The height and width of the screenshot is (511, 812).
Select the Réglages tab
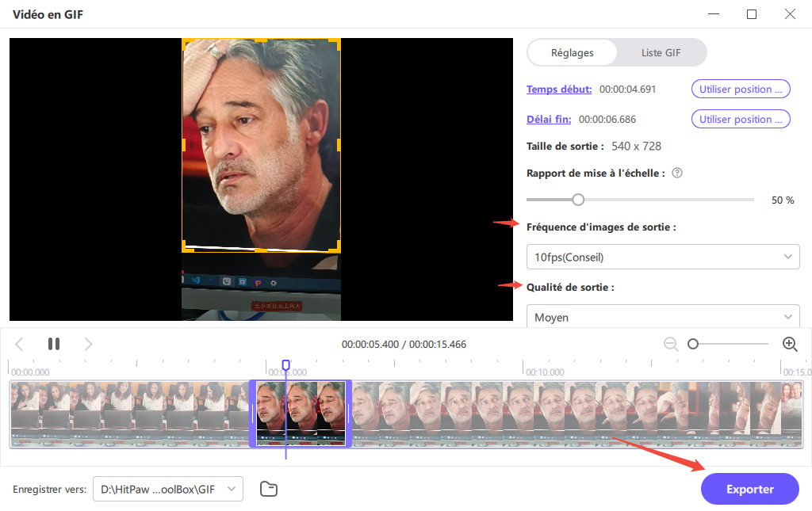click(572, 52)
